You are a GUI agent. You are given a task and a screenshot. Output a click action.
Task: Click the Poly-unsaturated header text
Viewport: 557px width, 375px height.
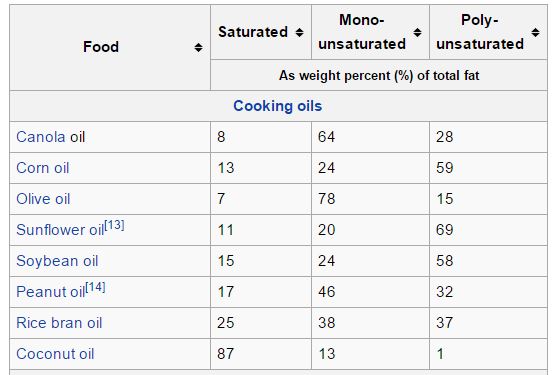click(480, 32)
